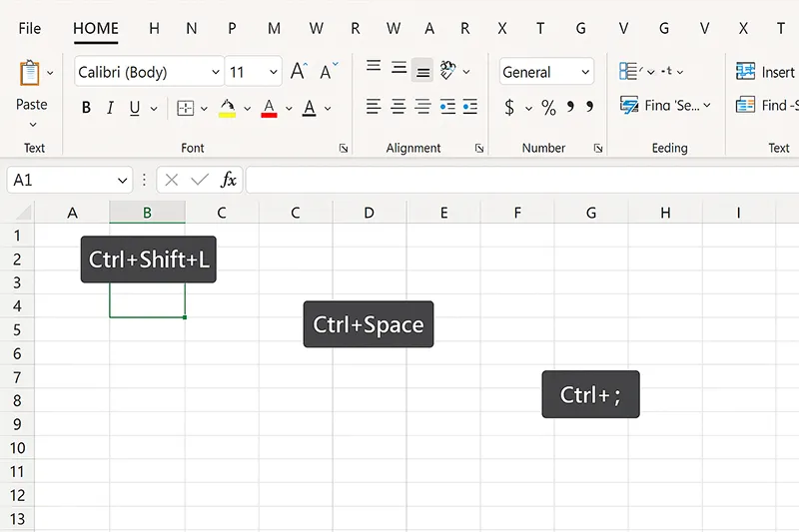Apply the percent style format

click(548, 107)
